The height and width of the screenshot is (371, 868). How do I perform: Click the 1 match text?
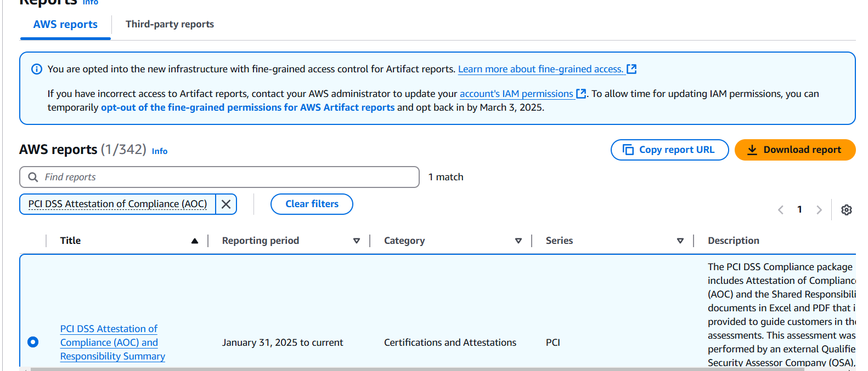(446, 177)
